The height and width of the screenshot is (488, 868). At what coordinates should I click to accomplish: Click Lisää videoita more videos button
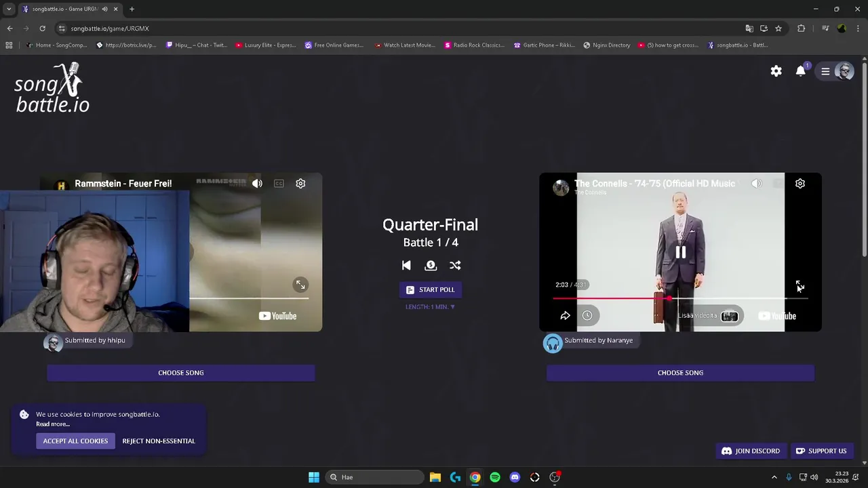(707, 316)
